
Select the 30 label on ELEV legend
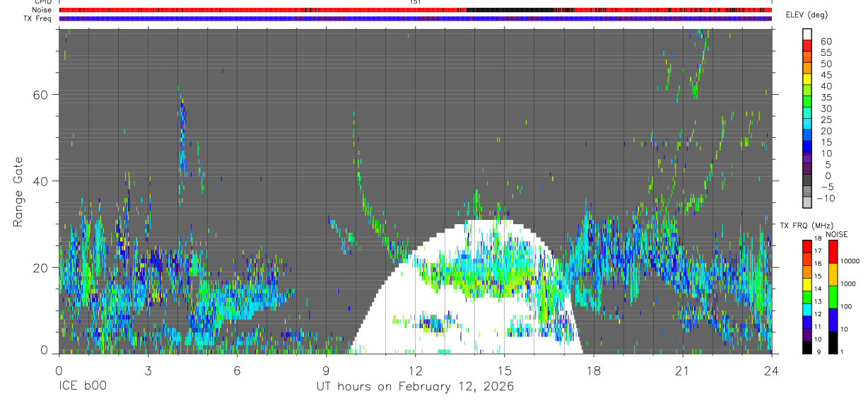point(826,109)
